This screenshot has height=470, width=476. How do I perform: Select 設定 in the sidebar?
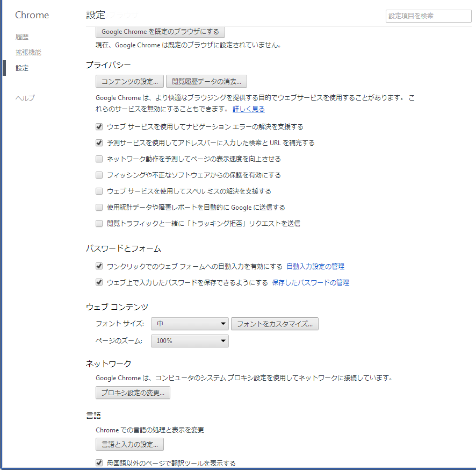point(22,68)
